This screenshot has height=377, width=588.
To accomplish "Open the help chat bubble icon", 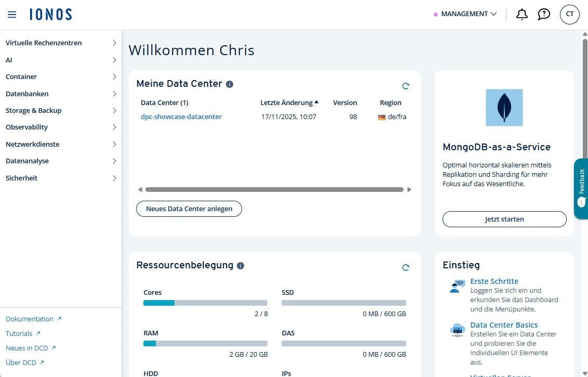I will 544,15.
